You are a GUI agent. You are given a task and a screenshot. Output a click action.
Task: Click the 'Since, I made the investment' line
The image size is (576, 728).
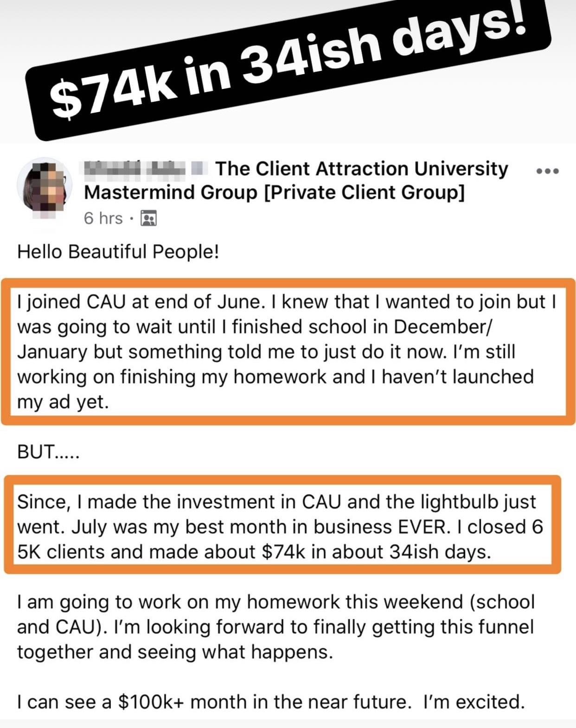(x=276, y=502)
